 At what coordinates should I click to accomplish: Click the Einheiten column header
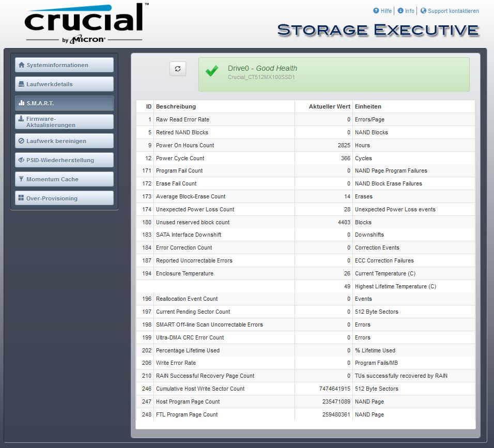[368, 106]
